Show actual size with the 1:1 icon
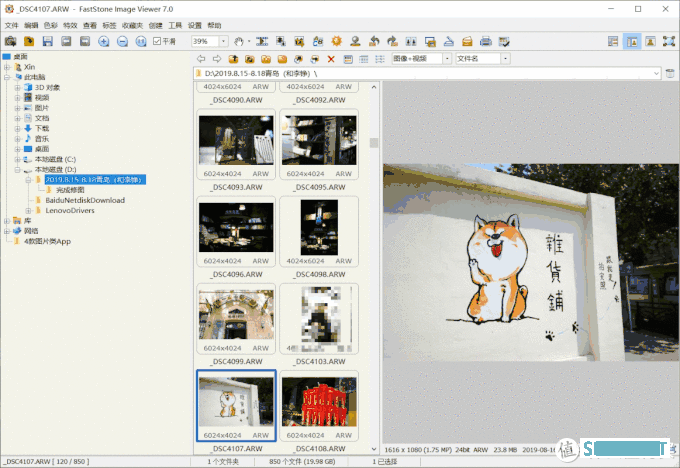 (x=141, y=41)
